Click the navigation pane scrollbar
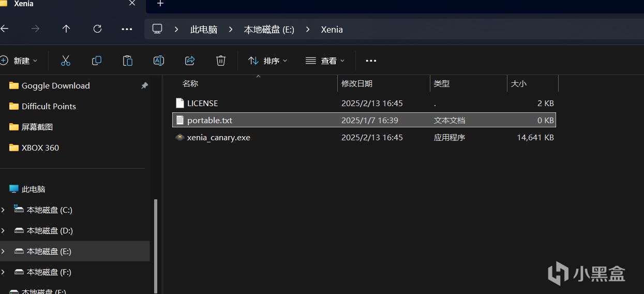Viewport: 644px width, 294px height. (x=156, y=246)
